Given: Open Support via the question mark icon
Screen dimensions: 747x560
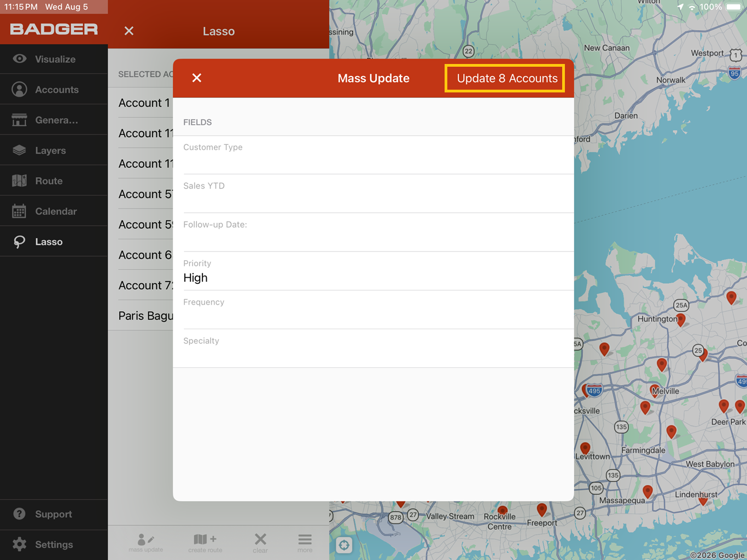Looking at the screenshot, I should point(20,514).
